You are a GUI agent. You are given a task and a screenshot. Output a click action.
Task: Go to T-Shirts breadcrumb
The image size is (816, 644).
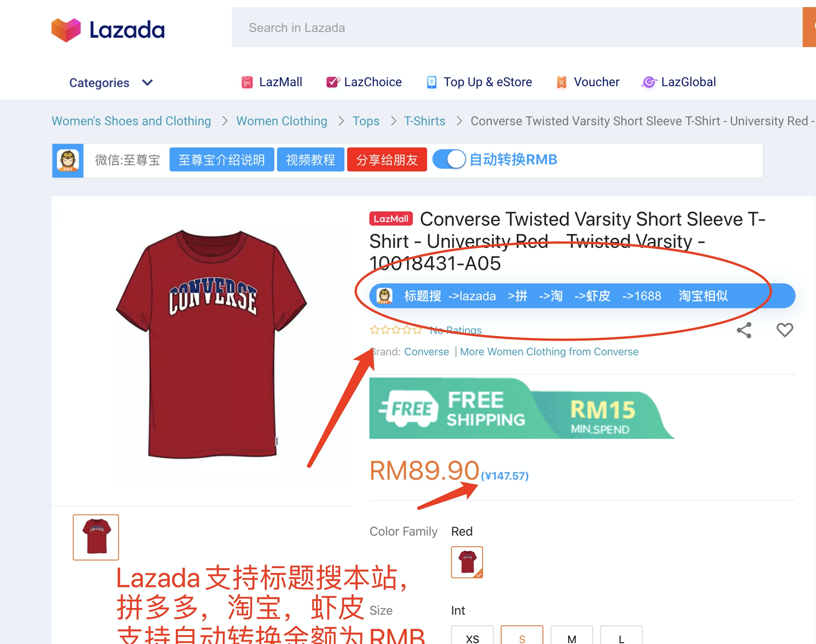(x=424, y=121)
